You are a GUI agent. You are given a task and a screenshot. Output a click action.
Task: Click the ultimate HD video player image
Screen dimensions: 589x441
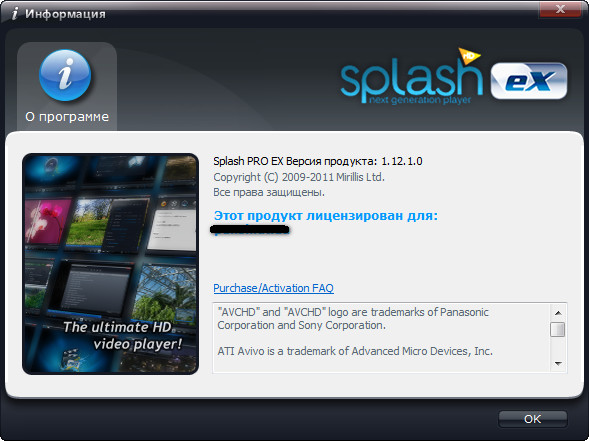pyautogui.click(x=110, y=264)
